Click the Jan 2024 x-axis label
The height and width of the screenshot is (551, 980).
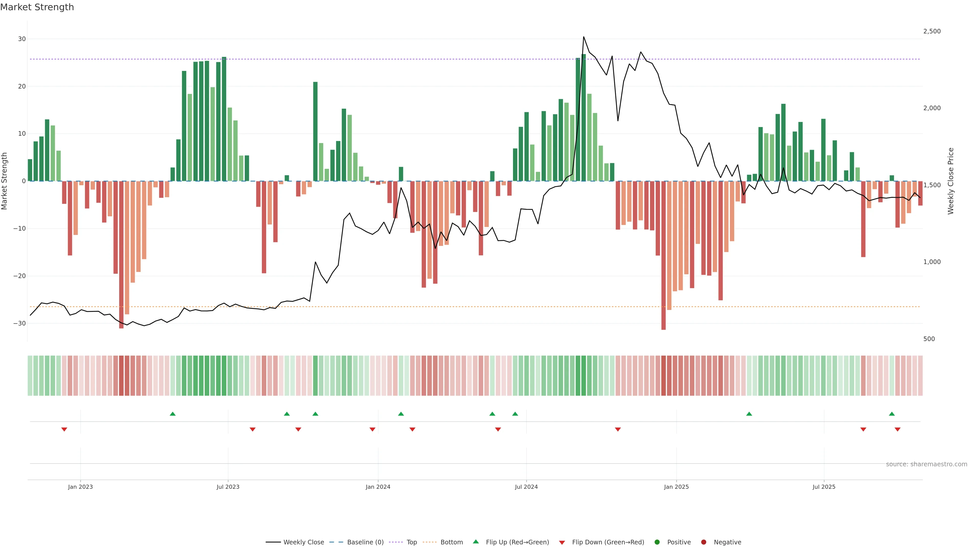(x=378, y=487)
